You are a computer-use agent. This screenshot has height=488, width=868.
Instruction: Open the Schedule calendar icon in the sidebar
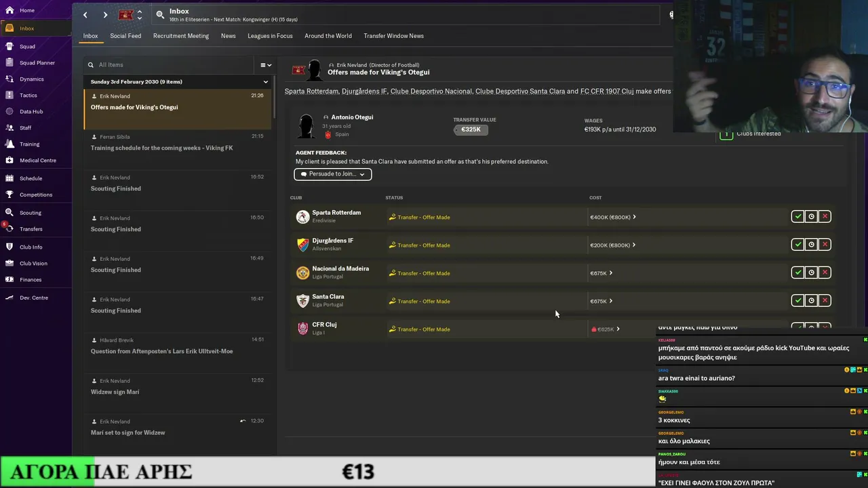coord(9,178)
